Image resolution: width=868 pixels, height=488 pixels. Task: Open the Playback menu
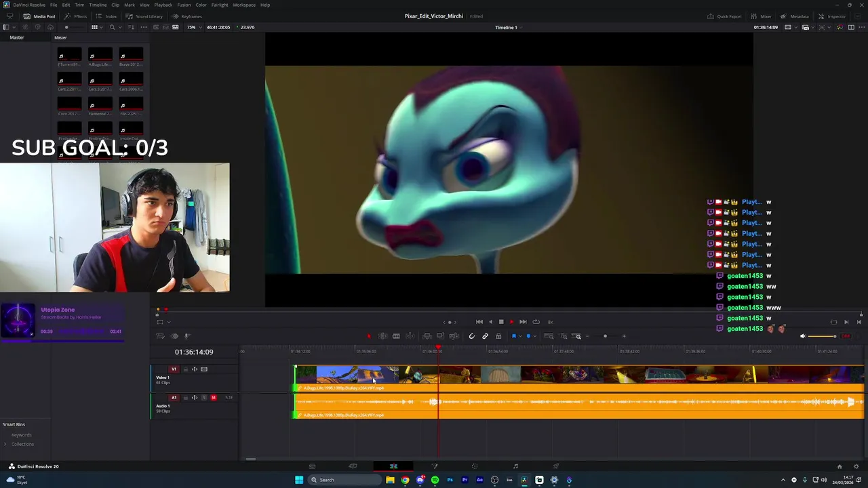coord(163,5)
